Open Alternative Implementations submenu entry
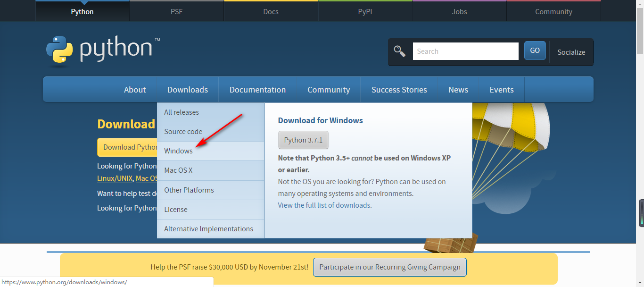Image resolution: width=644 pixels, height=287 pixels. [x=211, y=229]
